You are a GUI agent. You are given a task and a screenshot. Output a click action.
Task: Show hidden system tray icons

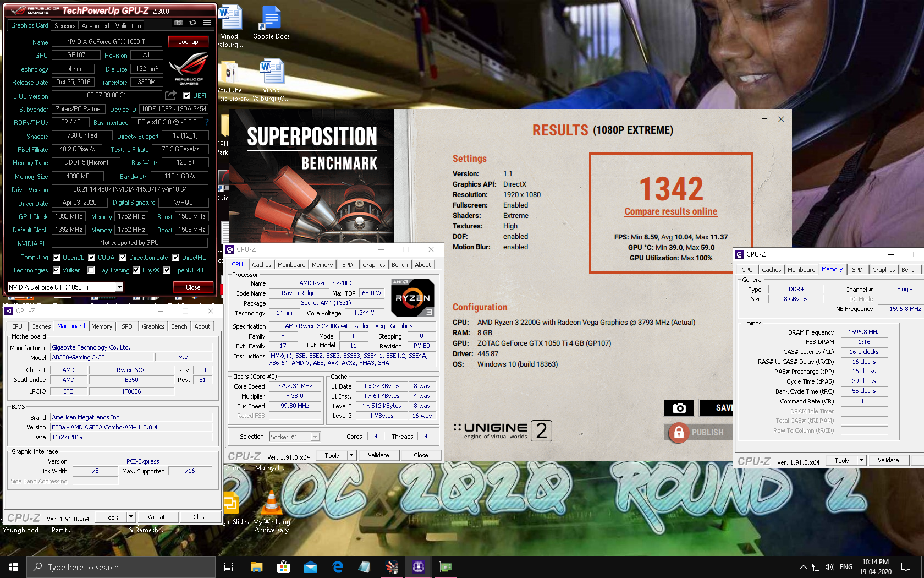tap(803, 567)
